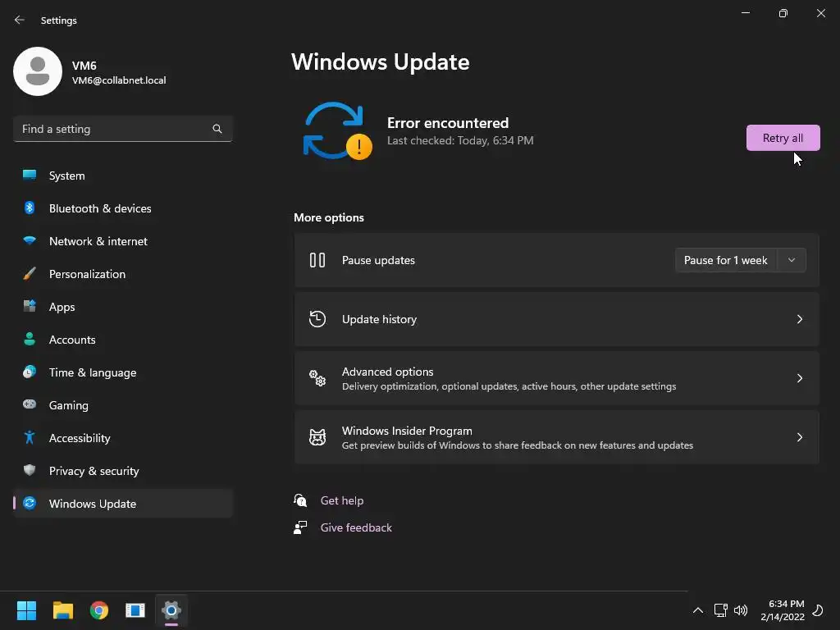This screenshot has width=840, height=630.
Task: Open the Give feedback link
Action: coord(356,527)
